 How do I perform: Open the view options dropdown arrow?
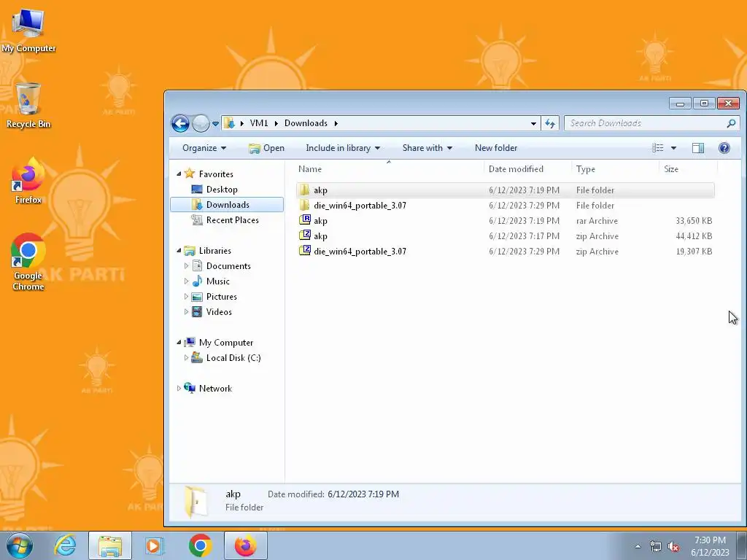coord(673,148)
